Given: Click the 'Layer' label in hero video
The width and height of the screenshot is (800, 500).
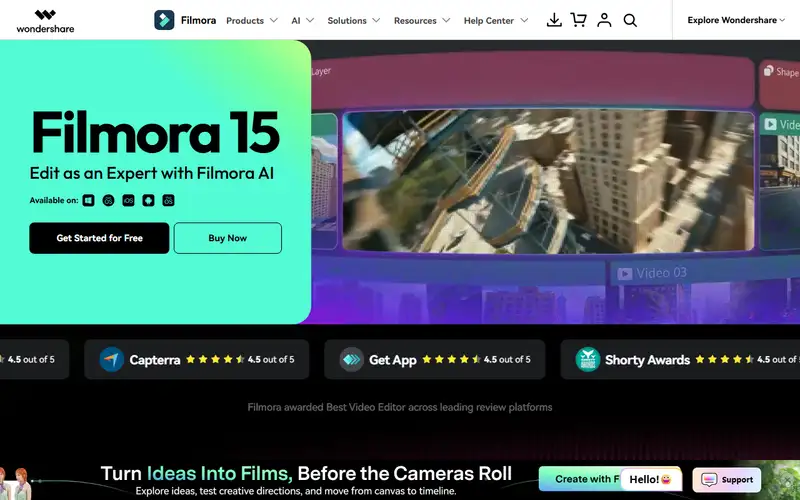Looking at the screenshot, I should coord(321,71).
